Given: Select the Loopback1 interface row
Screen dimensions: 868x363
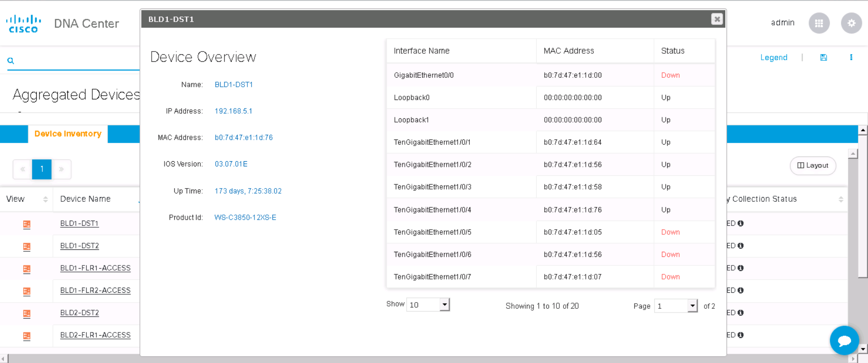Looking at the screenshot, I should (551, 120).
